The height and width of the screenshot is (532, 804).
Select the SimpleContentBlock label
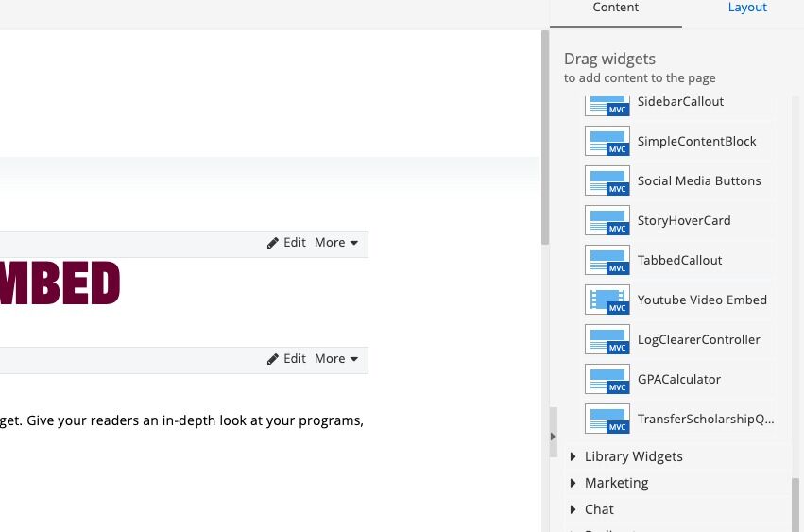click(x=697, y=141)
